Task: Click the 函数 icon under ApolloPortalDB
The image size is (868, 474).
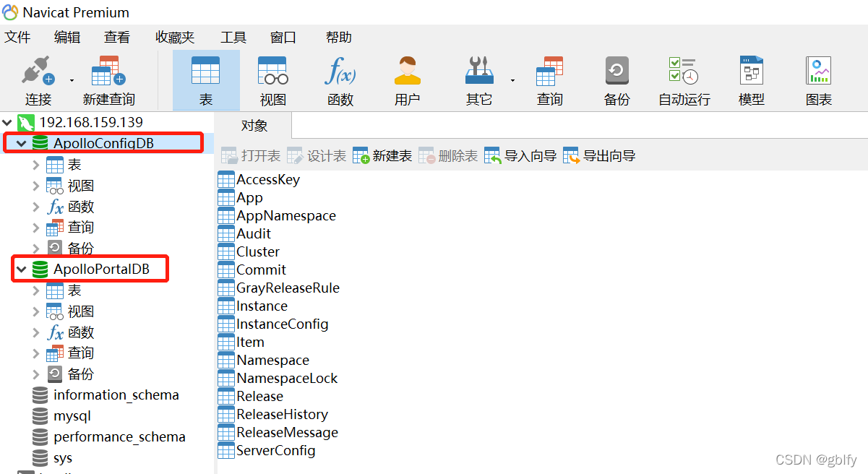Action: tap(56, 332)
